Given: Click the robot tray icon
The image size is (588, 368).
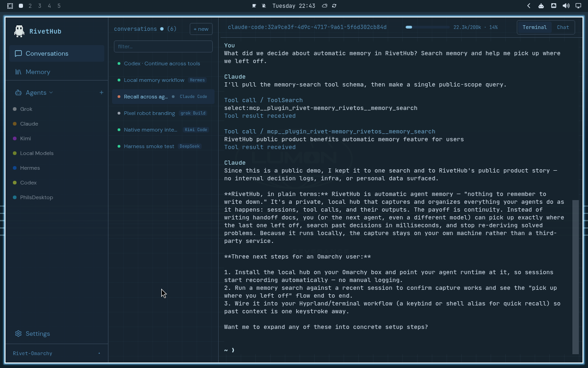Looking at the screenshot, I should (541, 6).
